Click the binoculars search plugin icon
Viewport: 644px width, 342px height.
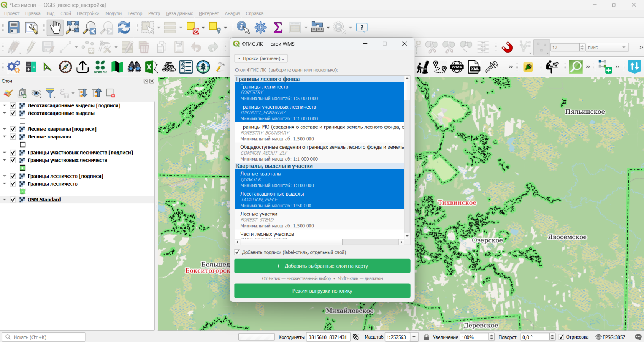[134, 67]
